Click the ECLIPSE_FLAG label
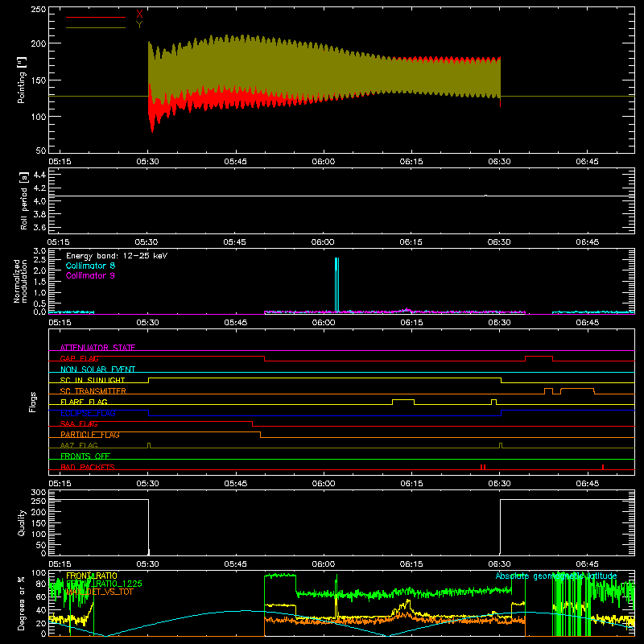Image resolution: width=644 pixels, height=644 pixels. coord(88,413)
